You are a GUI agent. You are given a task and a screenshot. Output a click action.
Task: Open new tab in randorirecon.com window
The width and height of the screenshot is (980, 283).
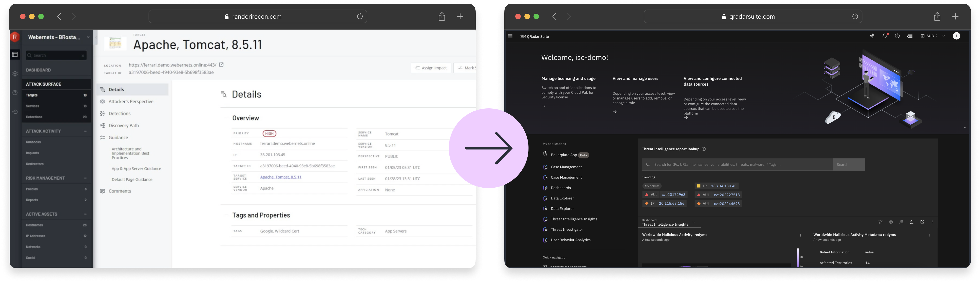pos(460,16)
